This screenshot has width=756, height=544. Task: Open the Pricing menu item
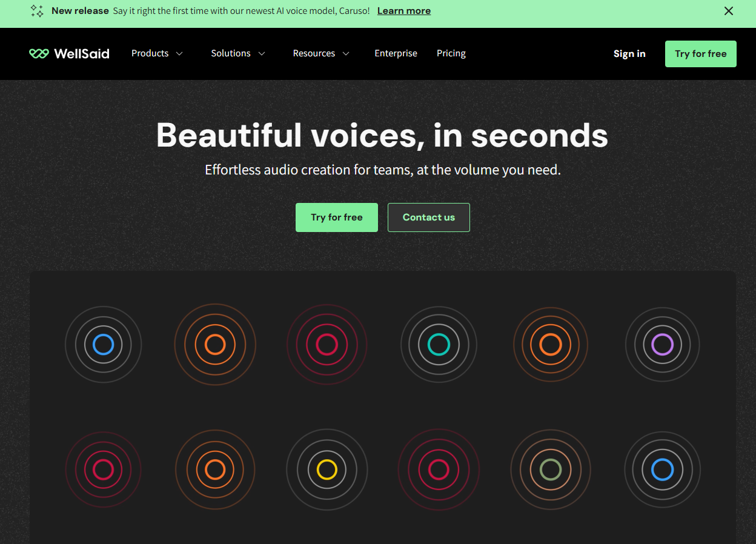[451, 53]
